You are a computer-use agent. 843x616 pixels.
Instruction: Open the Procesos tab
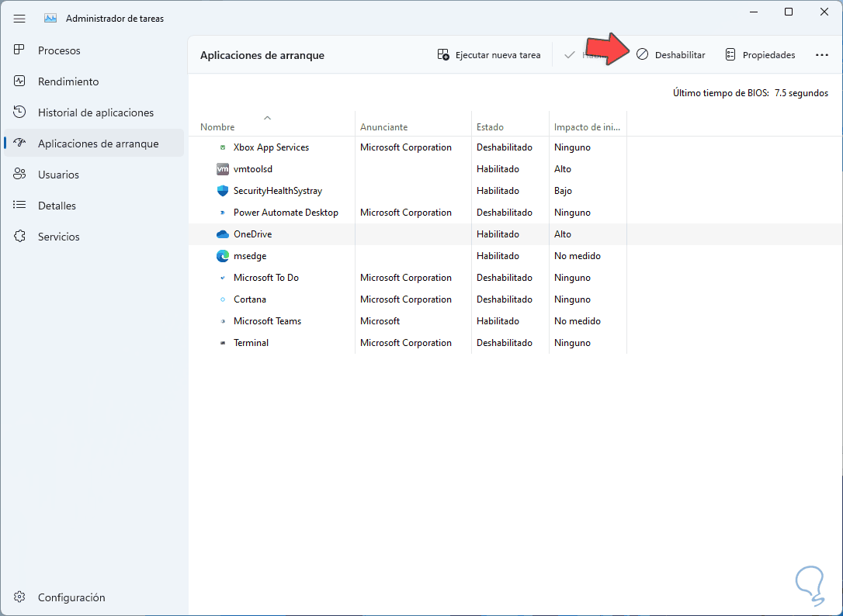(x=59, y=50)
